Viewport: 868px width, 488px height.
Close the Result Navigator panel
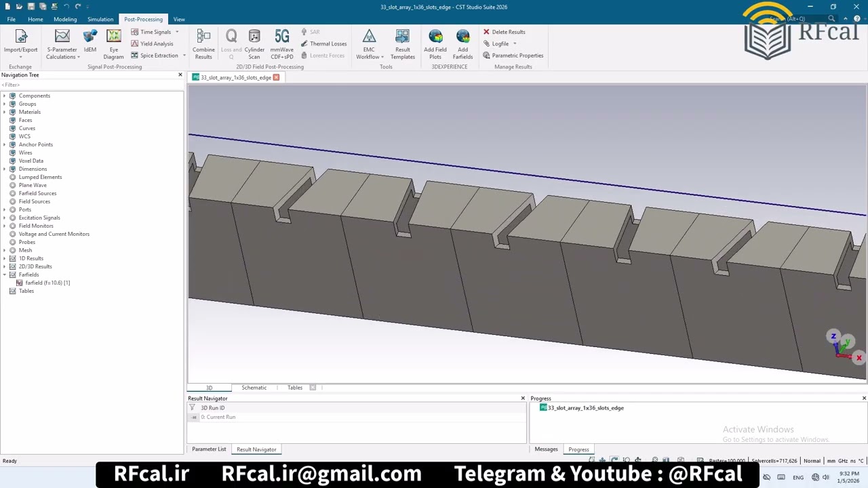523,399
